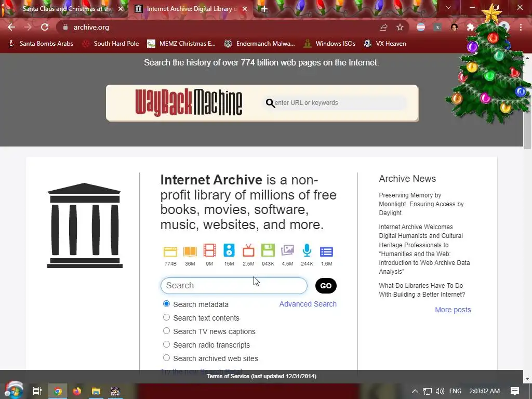The image size is (532, 399).
Task: Open the Video film icon (9M)
Action: tap(209, 250)
